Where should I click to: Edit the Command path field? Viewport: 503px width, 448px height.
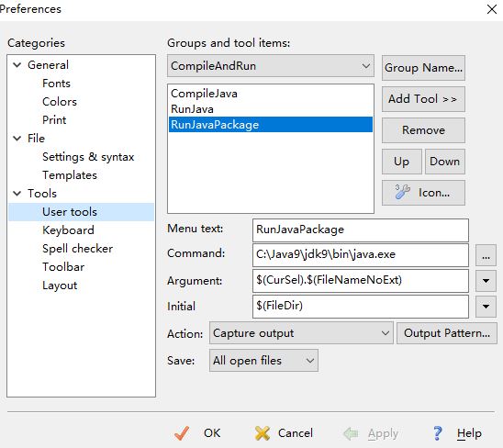pyautogui.click(x=361, y=255)
